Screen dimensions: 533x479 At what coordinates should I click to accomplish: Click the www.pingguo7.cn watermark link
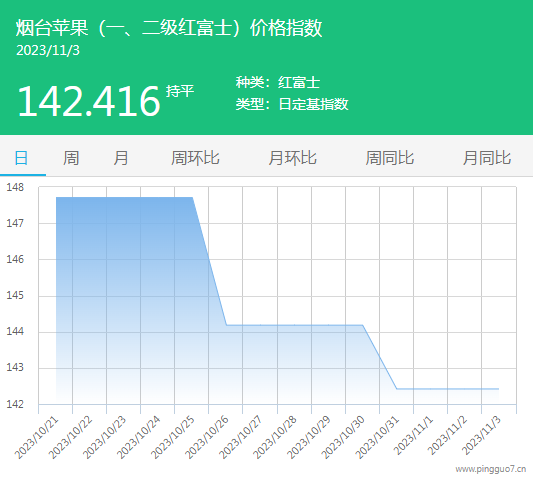[x=491, y=469]
